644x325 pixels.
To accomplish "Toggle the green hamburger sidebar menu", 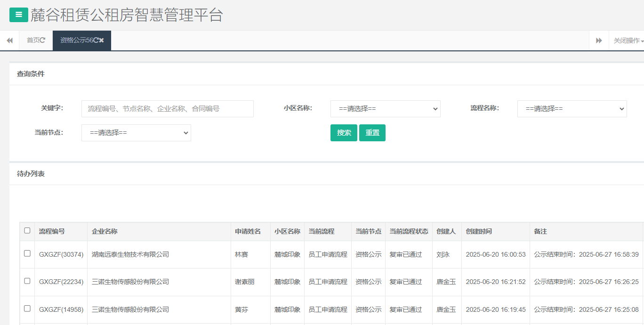I will tap(19, 15).
